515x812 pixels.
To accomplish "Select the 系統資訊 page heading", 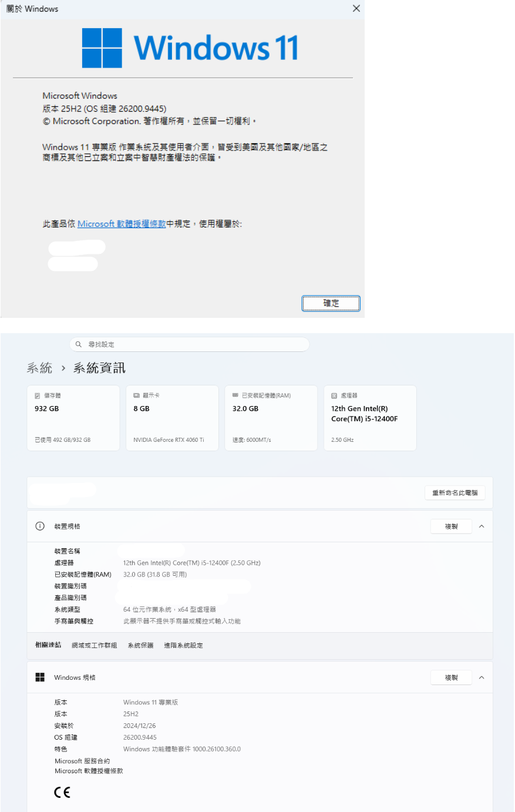I will tap(99, 368).
